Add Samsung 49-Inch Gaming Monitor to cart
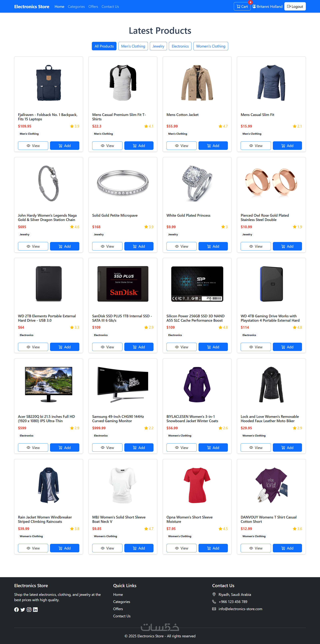 pyautogui.click(x=139, y=447)
